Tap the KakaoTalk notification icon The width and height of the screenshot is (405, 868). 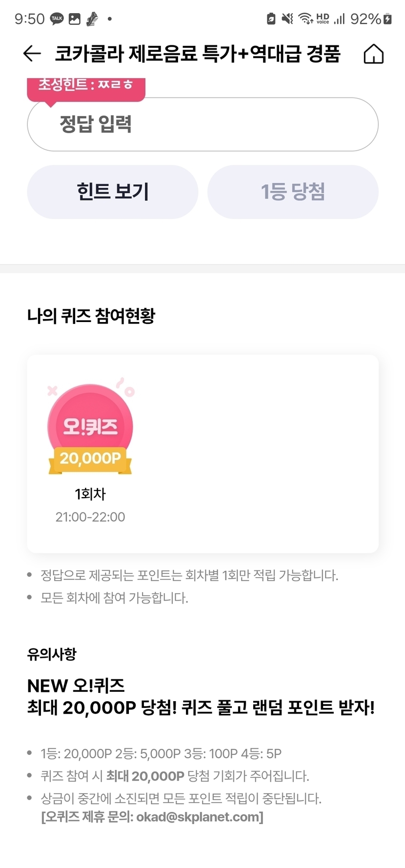tap(57, 19)
